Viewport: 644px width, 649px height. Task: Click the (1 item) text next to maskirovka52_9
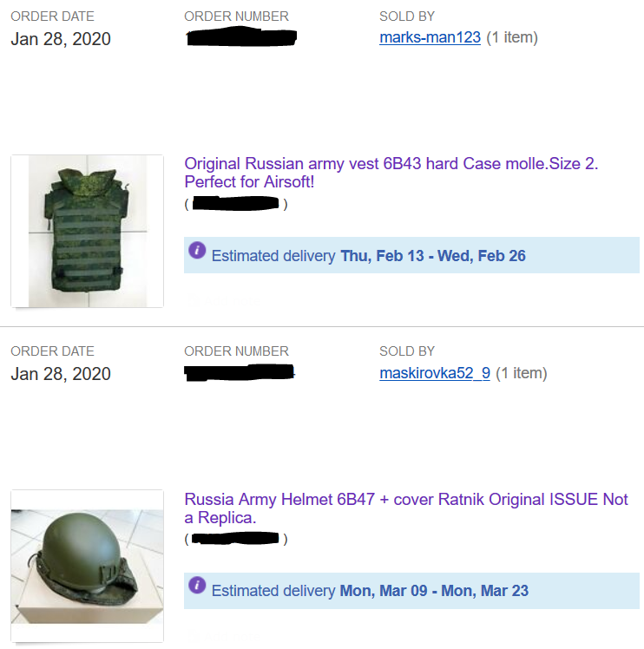click(x=522, y=373)
